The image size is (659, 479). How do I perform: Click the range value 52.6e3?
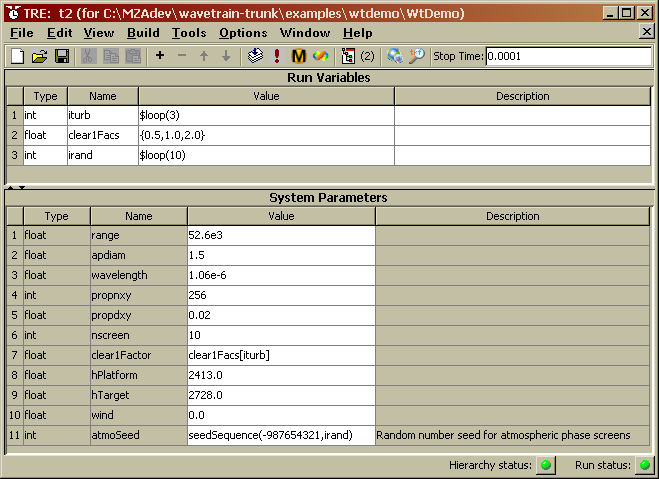[281, 235]
